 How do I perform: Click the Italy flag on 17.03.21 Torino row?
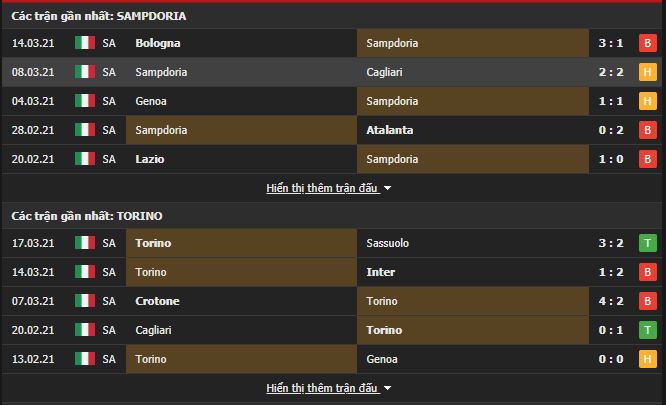85,243
